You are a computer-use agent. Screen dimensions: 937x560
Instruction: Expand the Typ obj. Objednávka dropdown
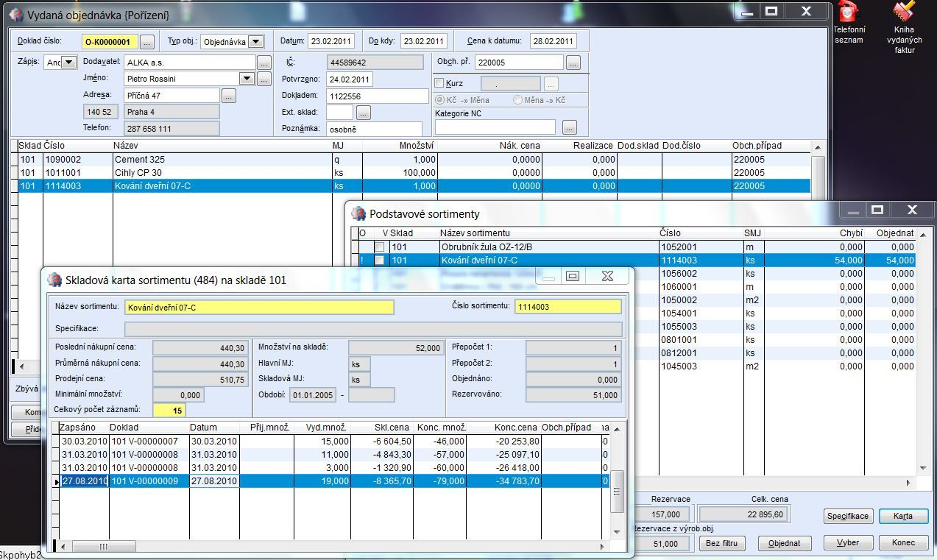point(255,42)
